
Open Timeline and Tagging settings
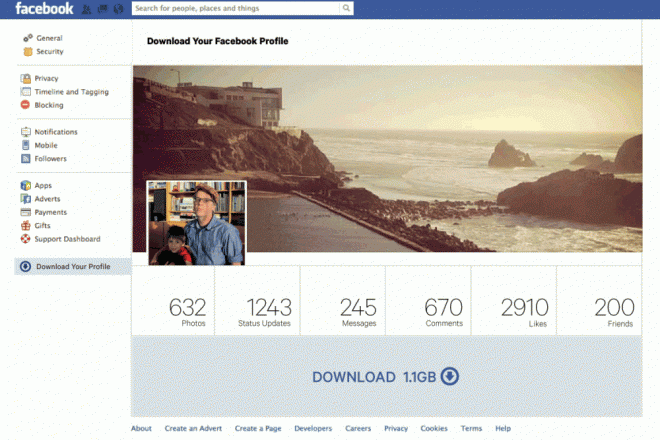(72, 92)
